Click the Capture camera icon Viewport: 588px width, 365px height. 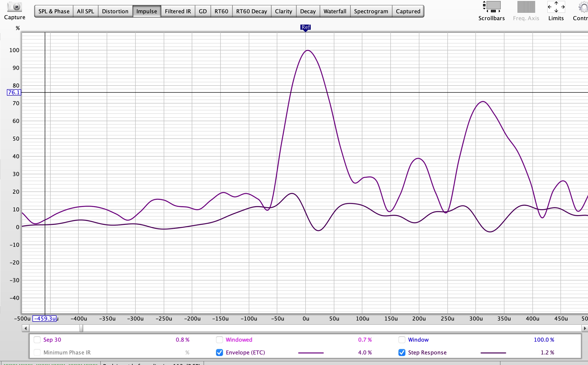coord(15,7)
